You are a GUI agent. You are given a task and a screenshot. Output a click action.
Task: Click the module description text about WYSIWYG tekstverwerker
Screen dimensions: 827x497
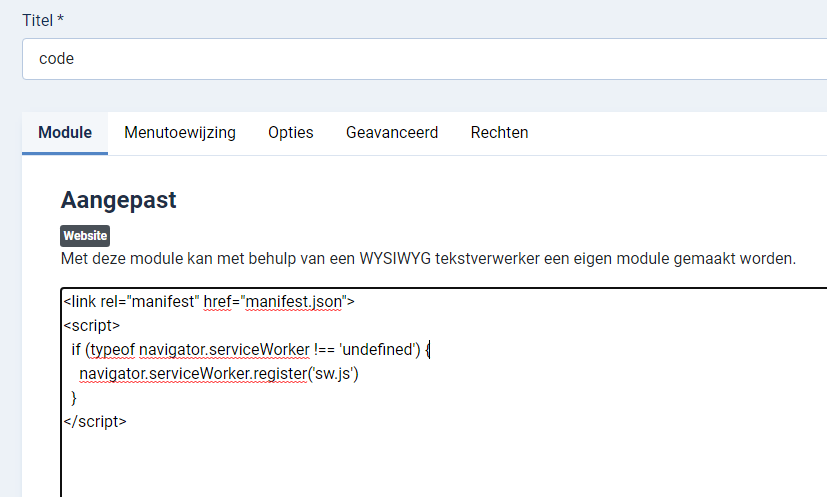pyautogui.click(x=428, y=259)
